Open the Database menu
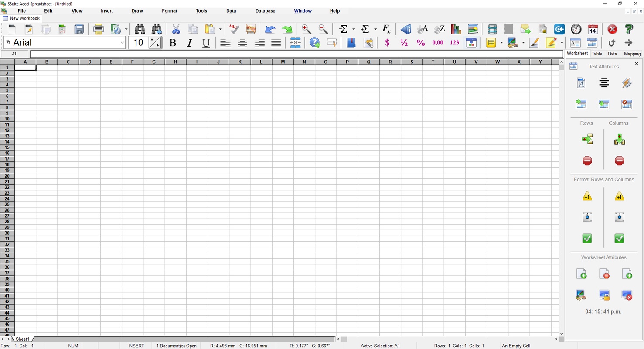 (x=266, y=11)
